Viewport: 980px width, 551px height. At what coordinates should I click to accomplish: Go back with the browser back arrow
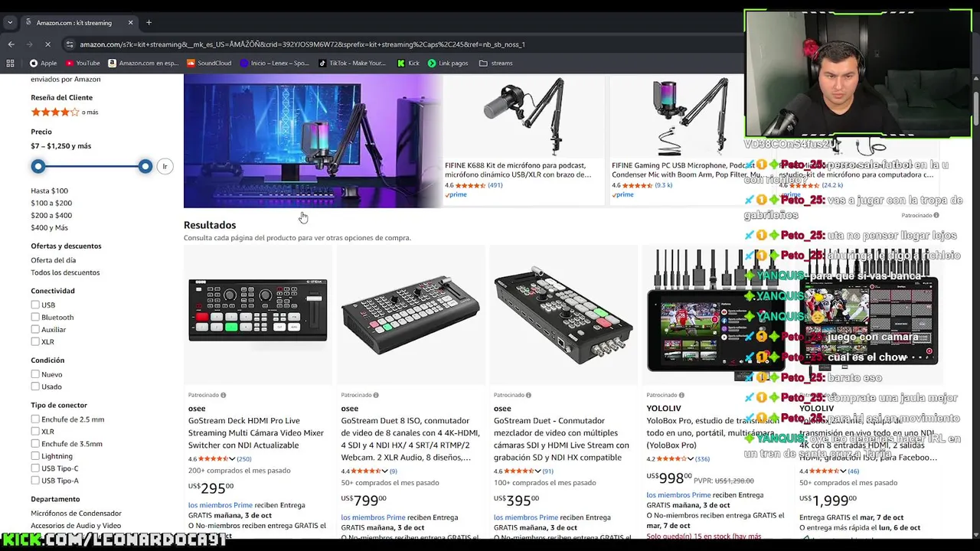pyautogui.click(x=11, y=44)
